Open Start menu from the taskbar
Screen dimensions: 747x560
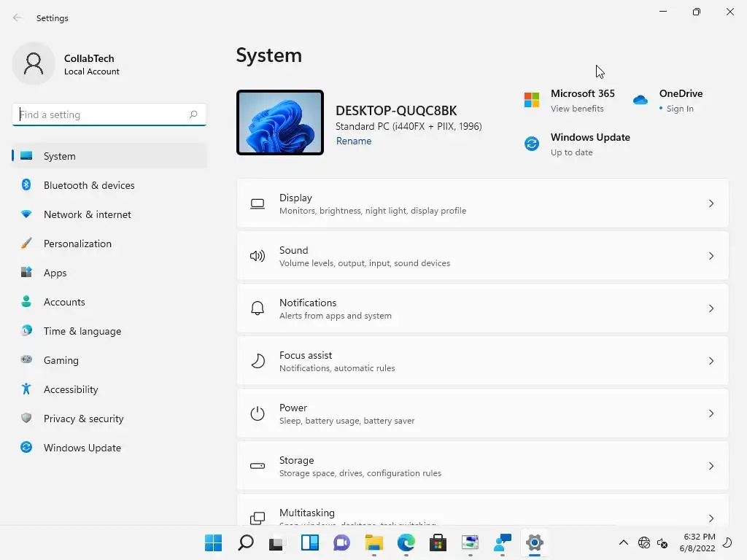[x=213, y=542]
